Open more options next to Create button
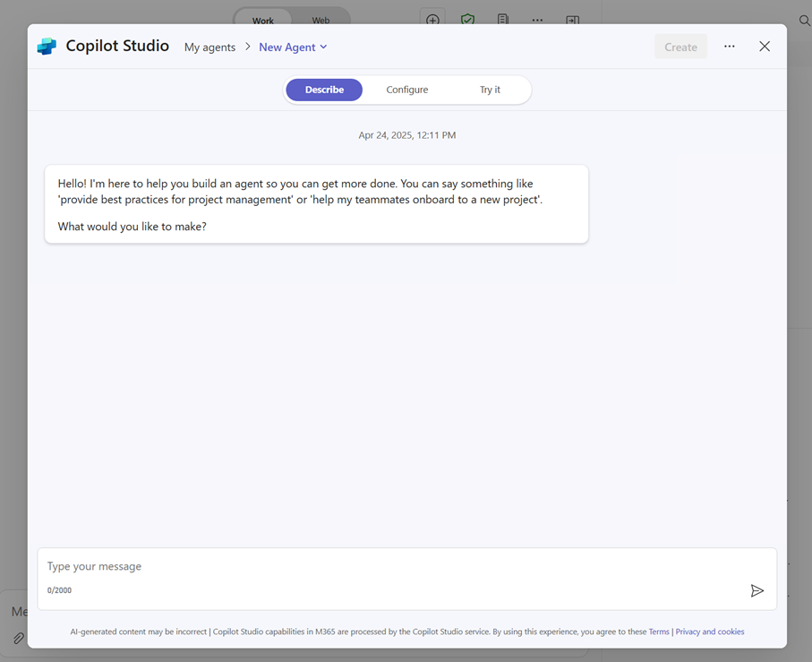 [730, 47]
